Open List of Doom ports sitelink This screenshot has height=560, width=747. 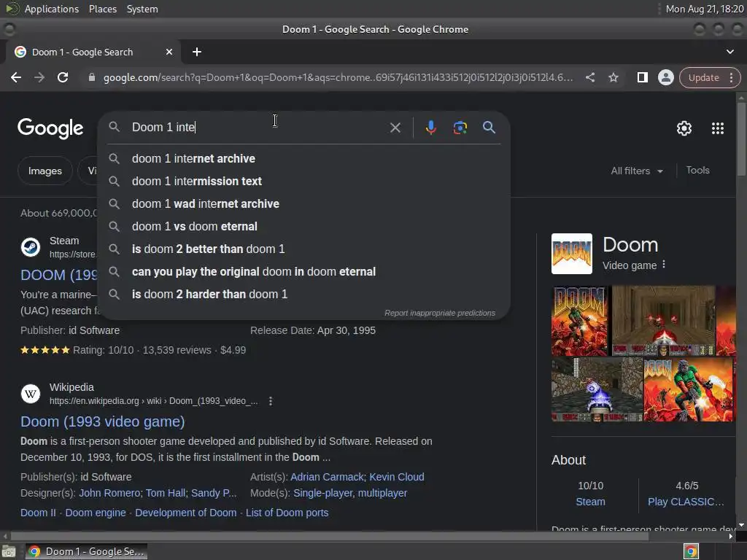(x=287, y=513)
